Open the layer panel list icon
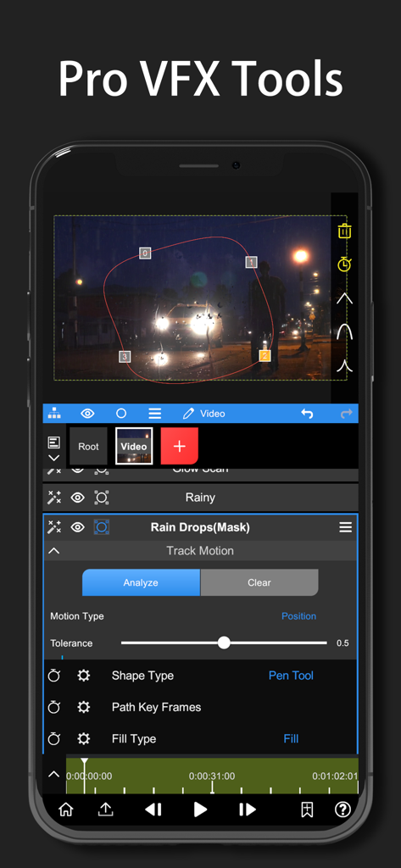 point(53,442)
